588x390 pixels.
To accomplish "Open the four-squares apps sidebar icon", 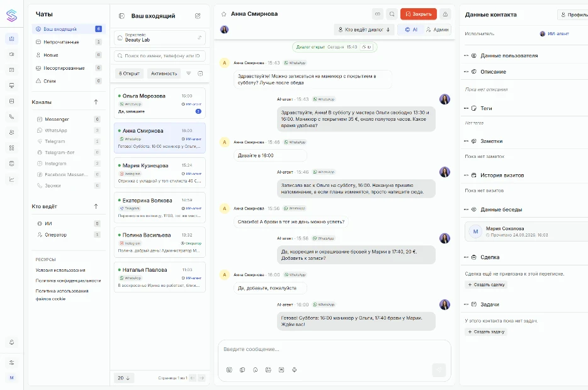I will point(11,148).
